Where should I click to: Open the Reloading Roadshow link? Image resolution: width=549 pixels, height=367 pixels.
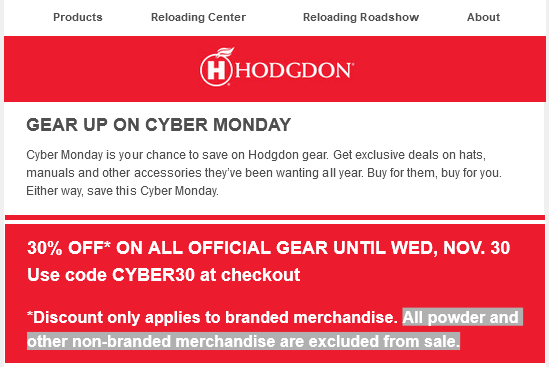click(361, 17)
